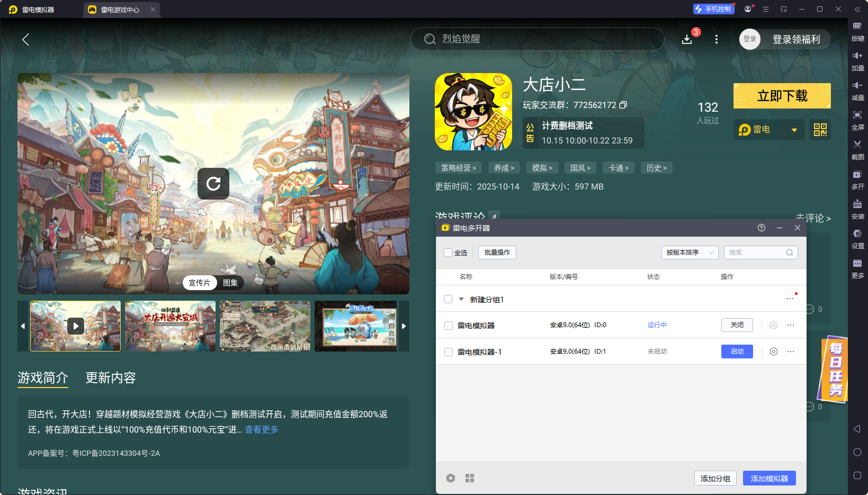Open the 雷电 download source dropdown
The image size is (868, 495).
click(x=769, y=130)
